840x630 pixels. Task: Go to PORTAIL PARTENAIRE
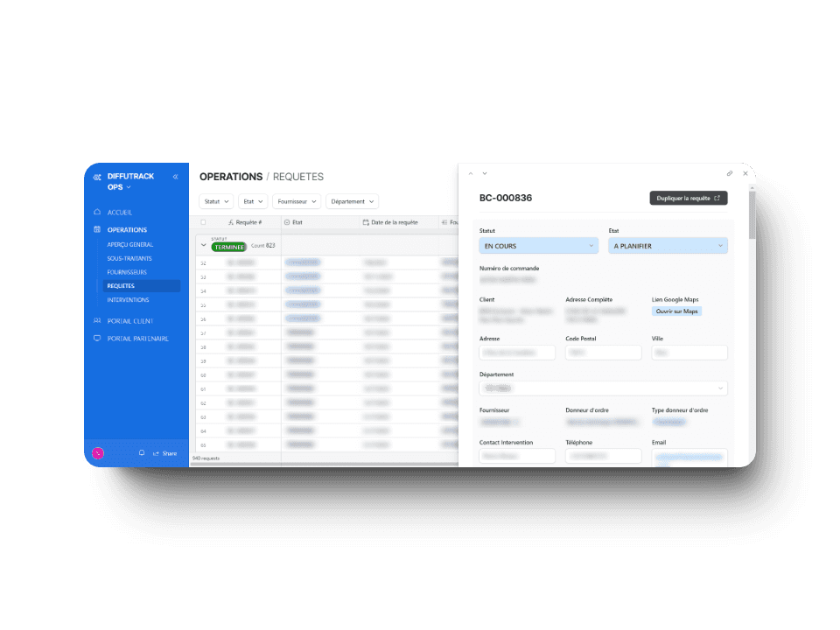click(137, 339)
